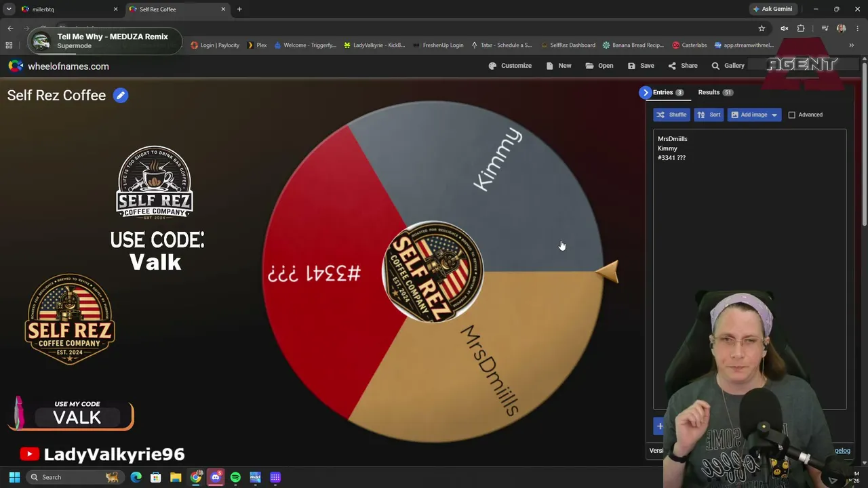Open the Login | Paylocity bookmark

point(215,45)
